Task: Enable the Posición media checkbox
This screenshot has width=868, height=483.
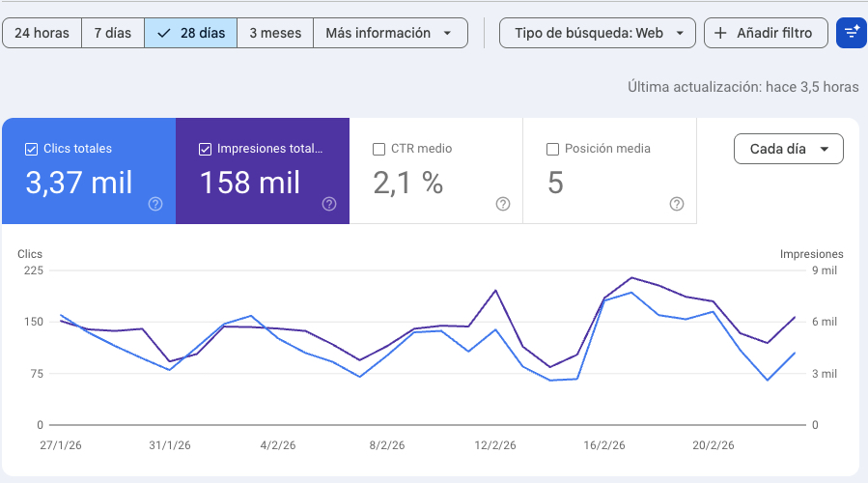Action: tap(552, 149)
